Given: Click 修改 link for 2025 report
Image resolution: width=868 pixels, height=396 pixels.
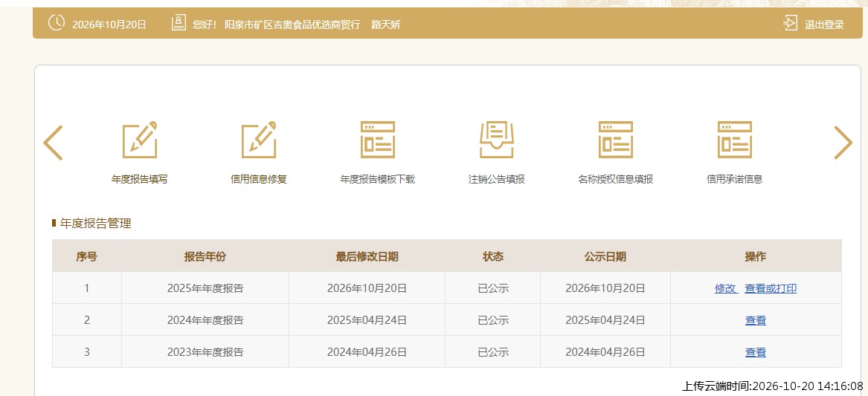Looking at the screenshot, I should [x=726, y=288].
